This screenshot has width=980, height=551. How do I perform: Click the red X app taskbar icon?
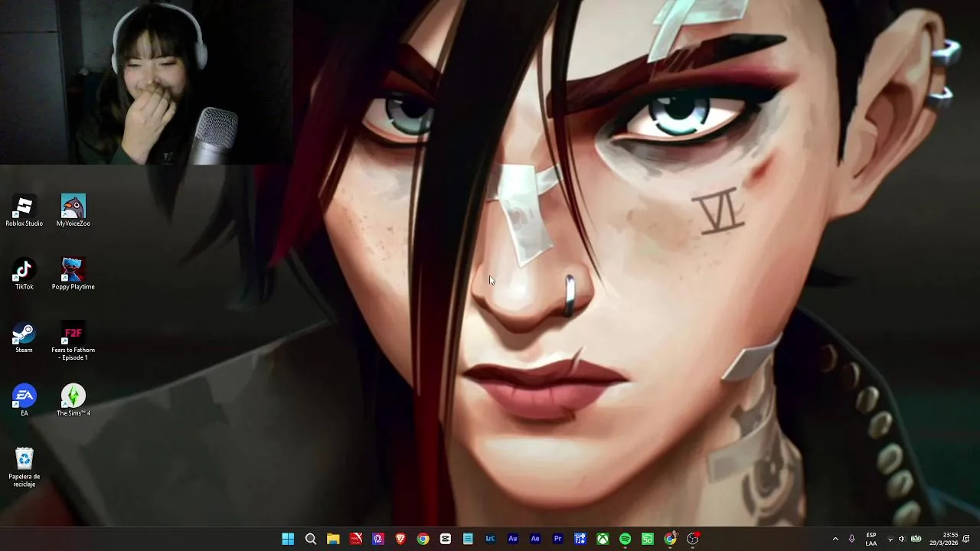(x=355, y=539)
